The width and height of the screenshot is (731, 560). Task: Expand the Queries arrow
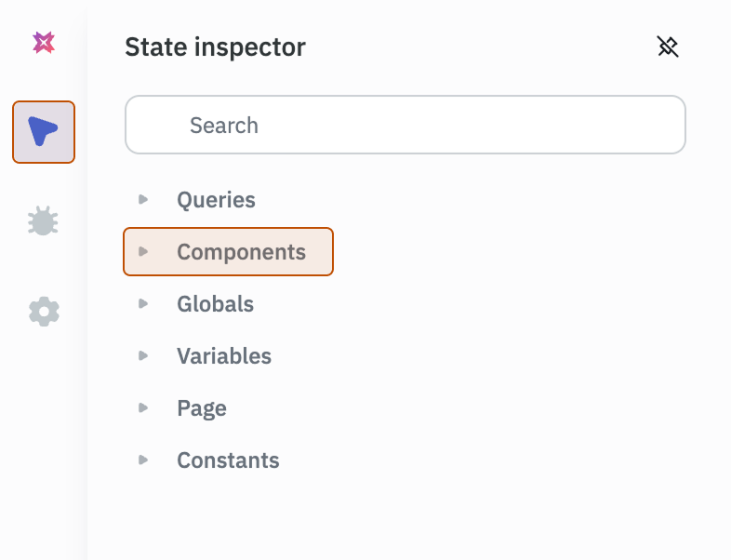[x=143, y=199]
